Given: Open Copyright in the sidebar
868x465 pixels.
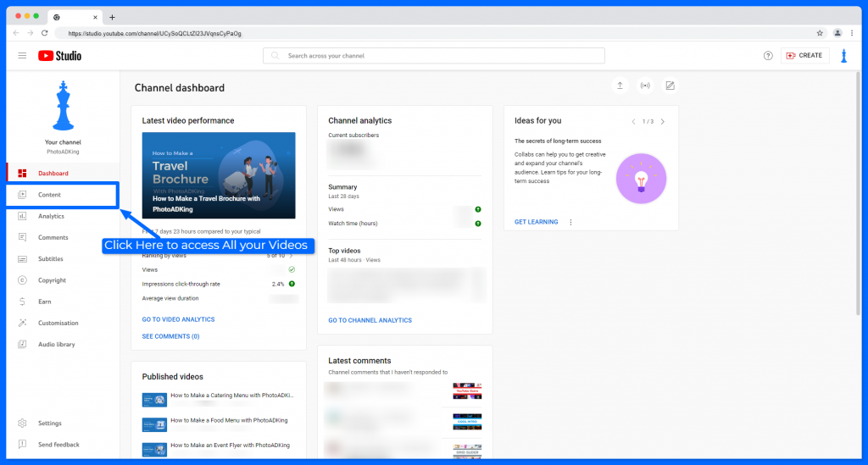Looking at the screenshot, I should (x=63, y=280).
